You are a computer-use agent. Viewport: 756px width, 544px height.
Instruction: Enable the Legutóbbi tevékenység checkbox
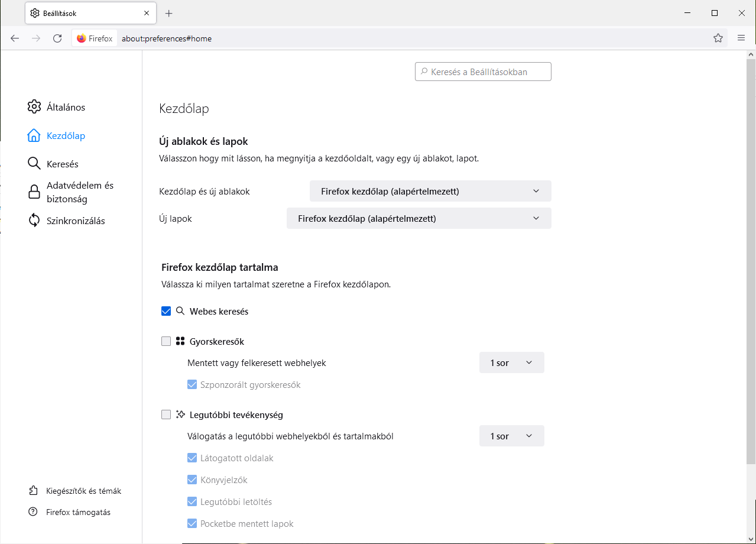click(x=166, y=415)
